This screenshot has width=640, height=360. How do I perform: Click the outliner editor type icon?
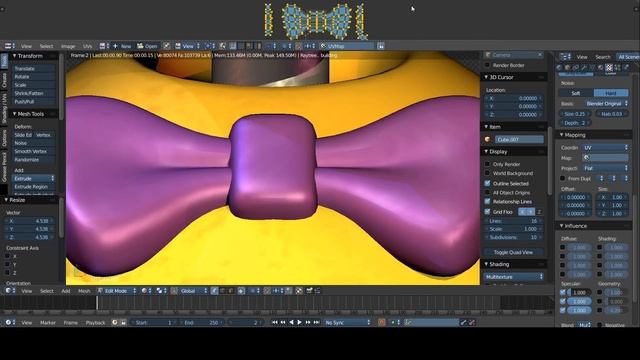tap(565, 57)
